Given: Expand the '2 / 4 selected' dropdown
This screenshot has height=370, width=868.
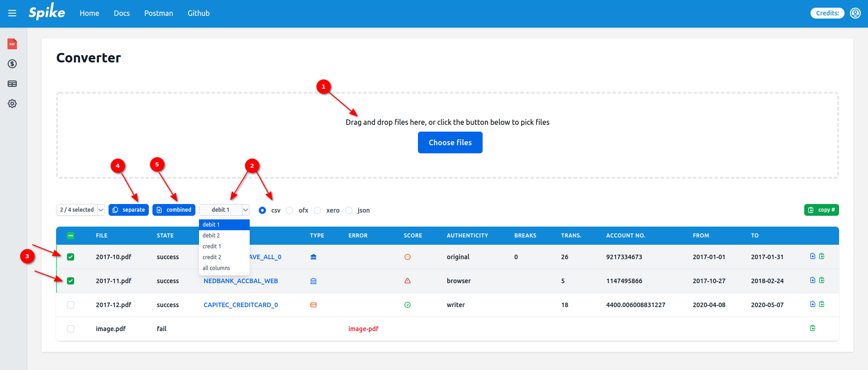Looking at the screenshot, I should point(81,210).
